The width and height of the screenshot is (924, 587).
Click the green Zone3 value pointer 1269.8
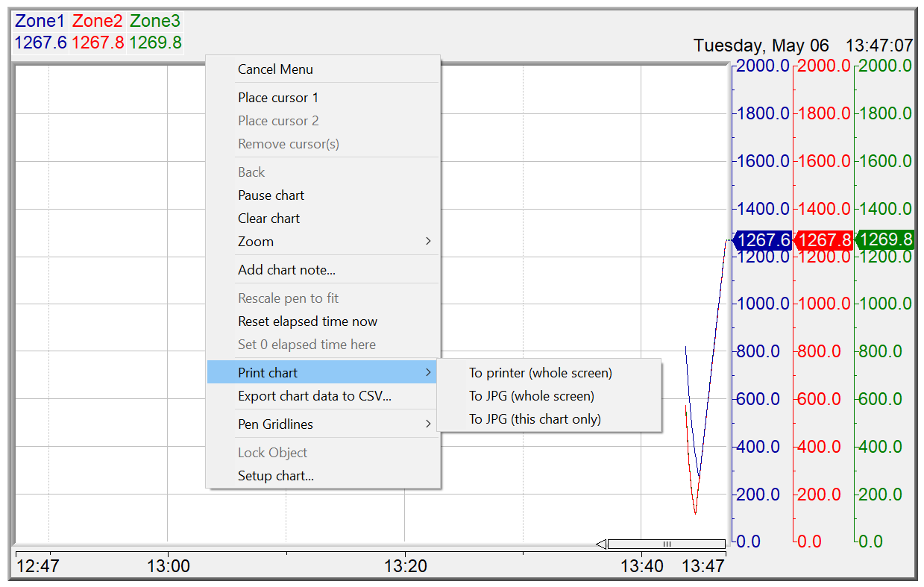point(884,240)
